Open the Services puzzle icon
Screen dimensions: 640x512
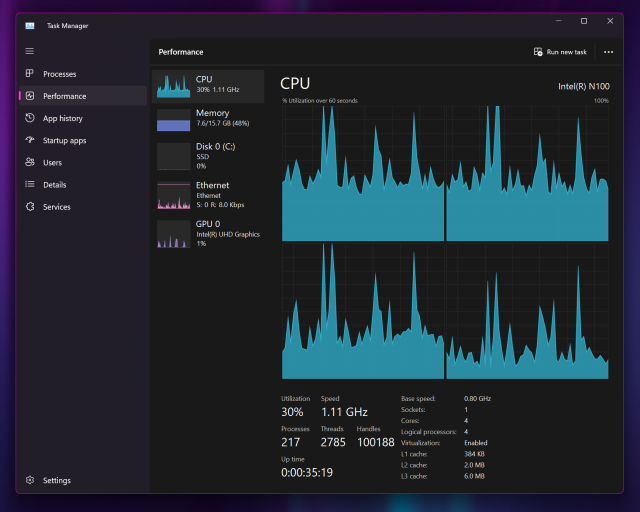(29, 207)
